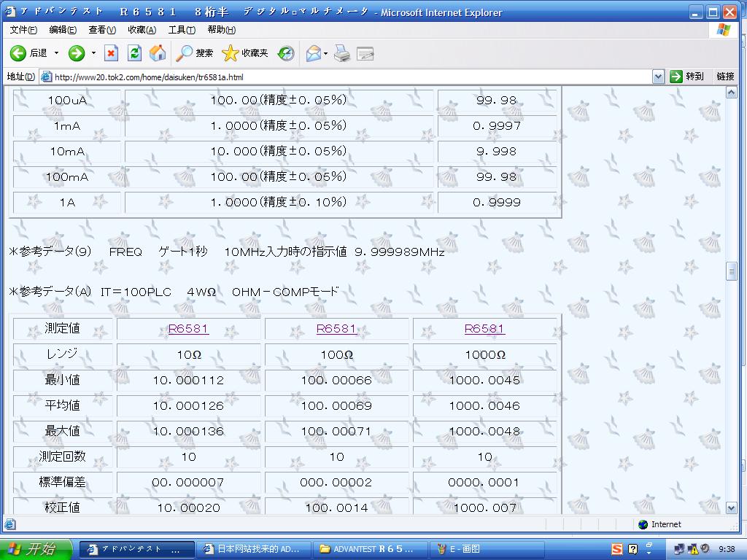The image size is (747, 560).
Task: Open the 工具(T) menu
Action: click(x=182, y=30)
